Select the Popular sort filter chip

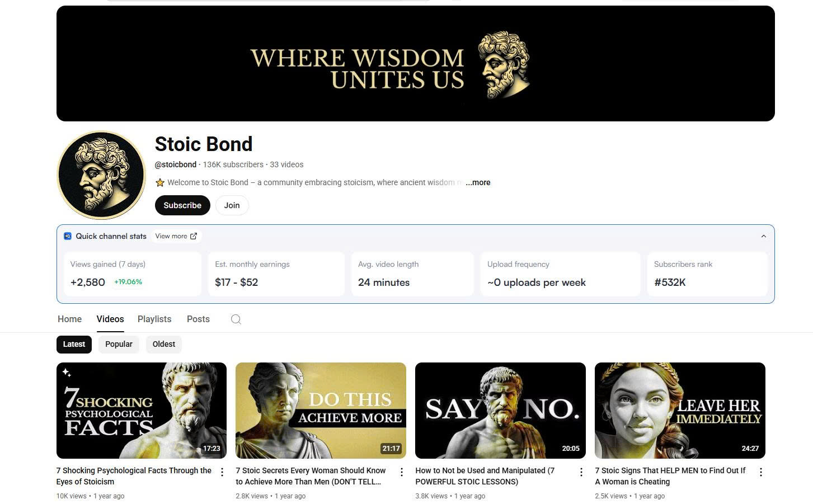(x=119, y=344)
